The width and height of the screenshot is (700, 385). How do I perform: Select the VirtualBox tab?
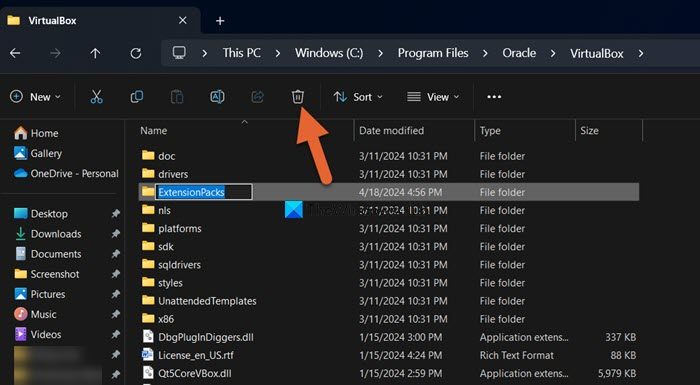tap(100, 21)
